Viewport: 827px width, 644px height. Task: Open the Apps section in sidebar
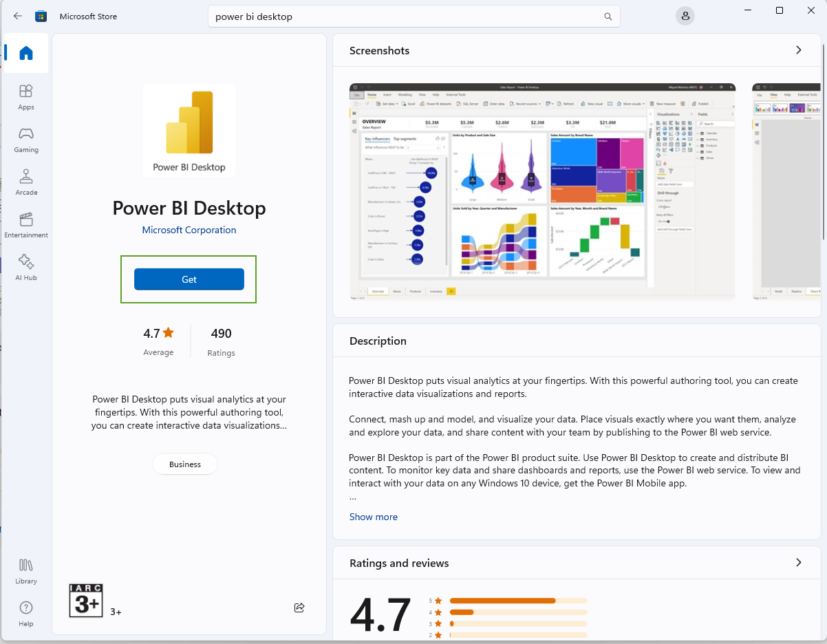pyautogui.click(x=26, y=96)
